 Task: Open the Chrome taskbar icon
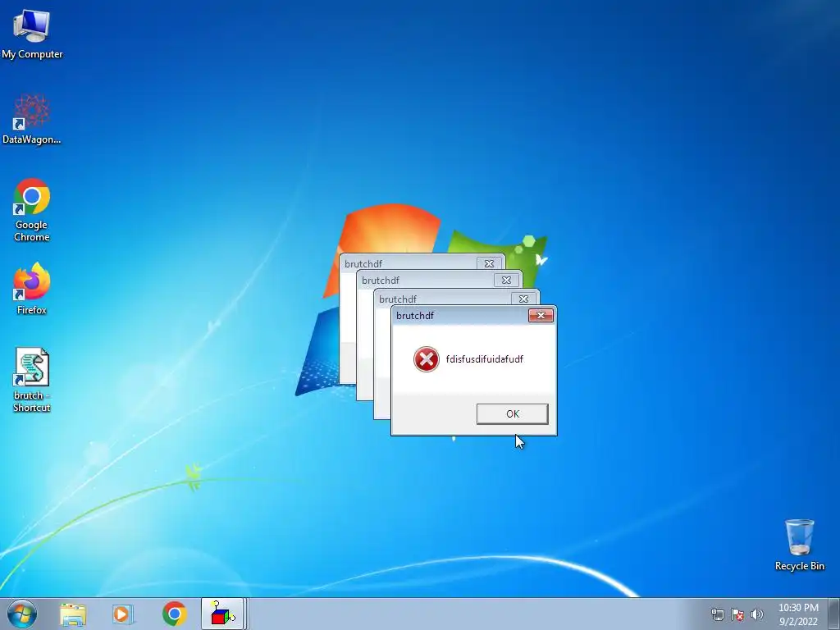(x=174, y=614)
